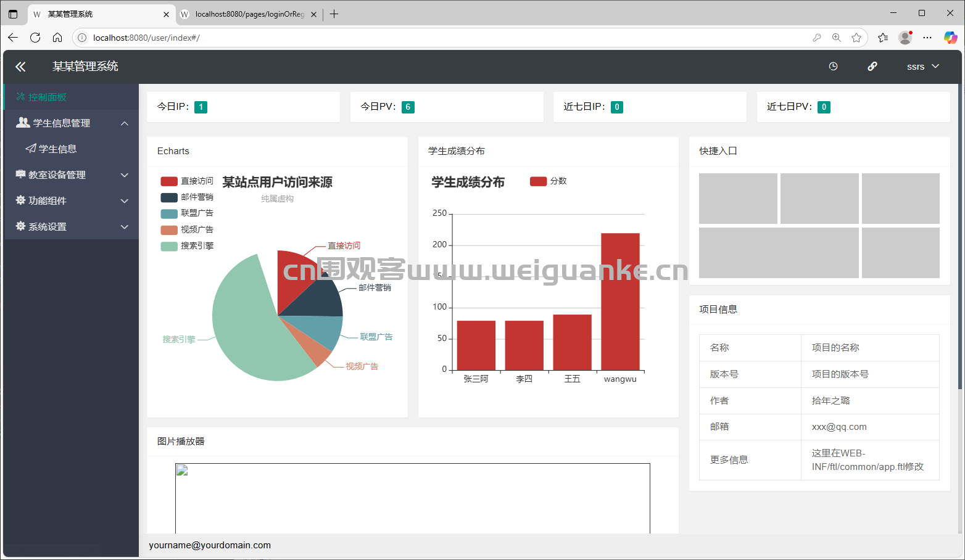Expand the 教室设备管理 menu
Viewport: 965px width, 560px height.
(71, 175)
